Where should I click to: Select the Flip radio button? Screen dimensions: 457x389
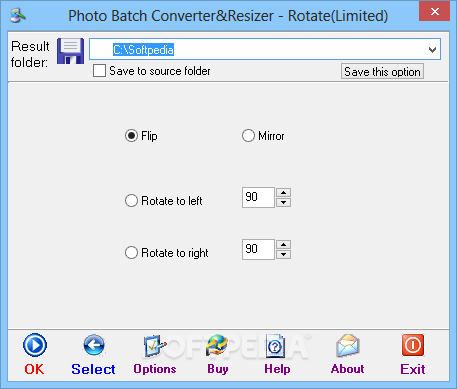(x=131, y=136)
